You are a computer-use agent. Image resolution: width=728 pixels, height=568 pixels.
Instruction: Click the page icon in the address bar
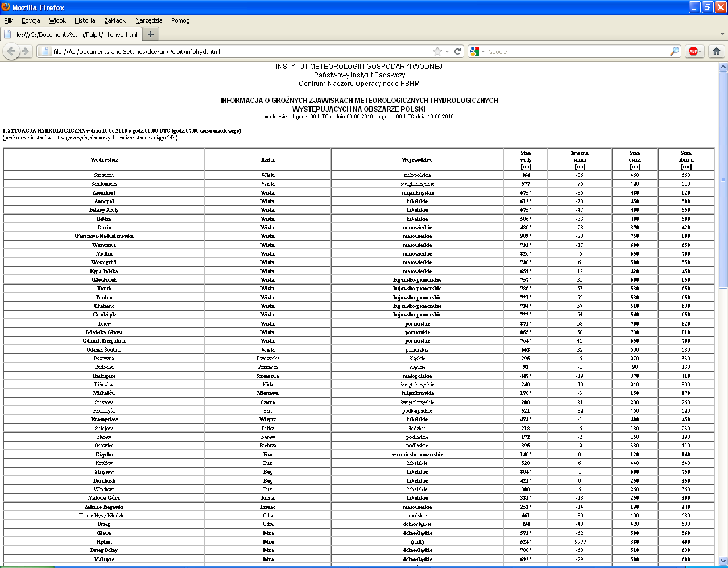[x=45, y=51]
